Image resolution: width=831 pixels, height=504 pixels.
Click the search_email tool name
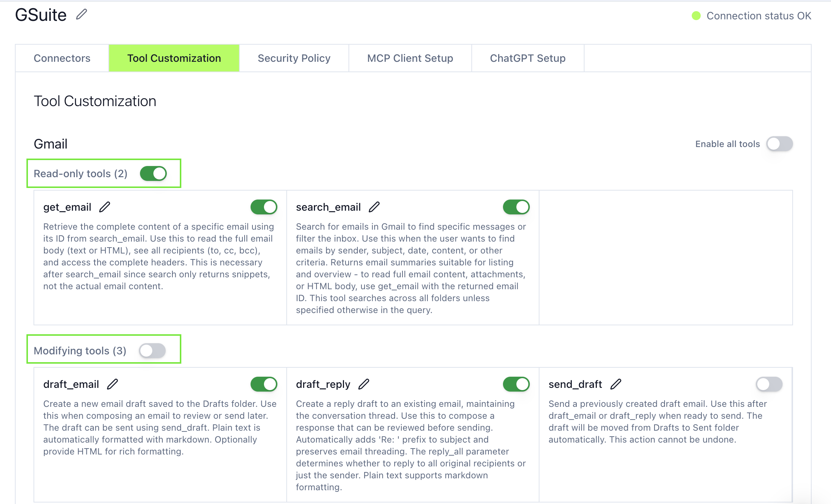pyautogui.click(x=328, y=207)
